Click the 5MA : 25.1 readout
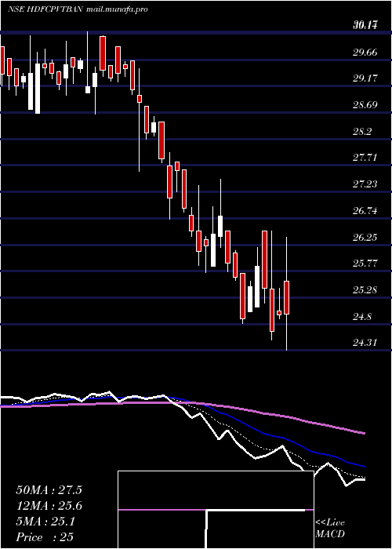The image size is (392, 549). 45,522
